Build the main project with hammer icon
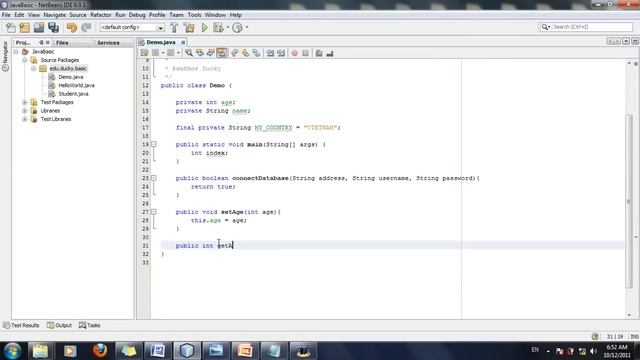Image resolution: width=640 pixels, height=360 pixels. pos(174,27)
